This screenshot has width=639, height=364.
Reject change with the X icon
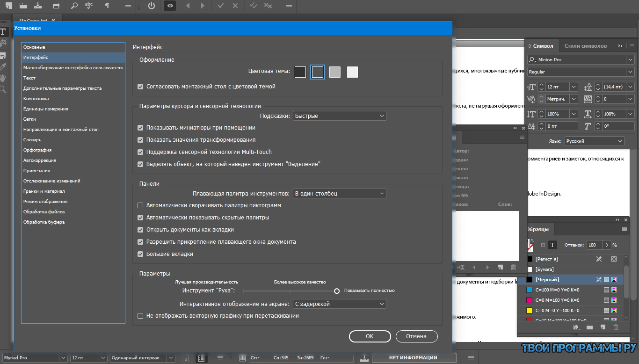[235, 6]
